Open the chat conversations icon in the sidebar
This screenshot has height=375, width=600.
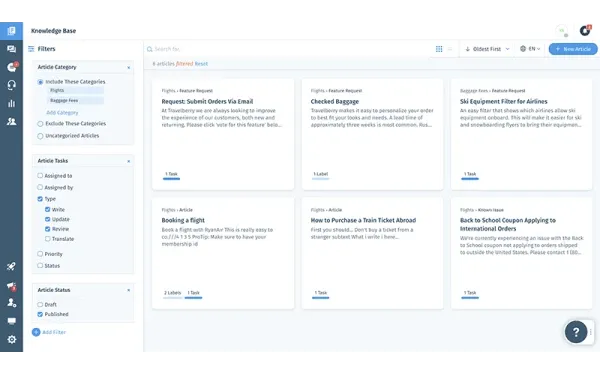click(11, 49)
